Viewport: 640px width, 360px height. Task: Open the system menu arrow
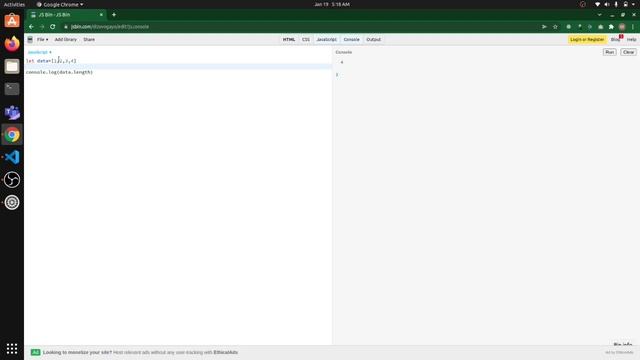point(633,4)
